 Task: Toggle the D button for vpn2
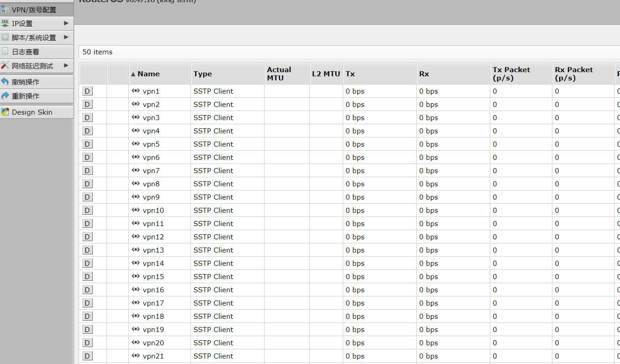point(87,104)
